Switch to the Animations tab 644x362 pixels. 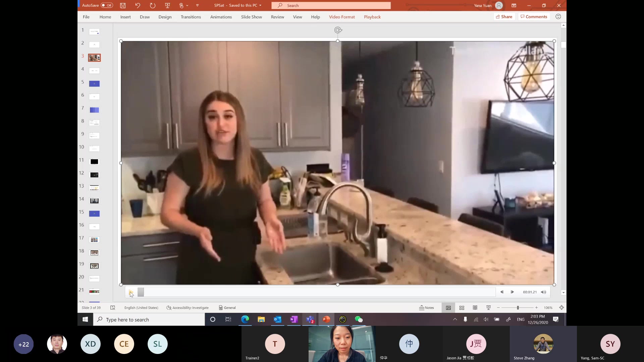coord(221,17)
